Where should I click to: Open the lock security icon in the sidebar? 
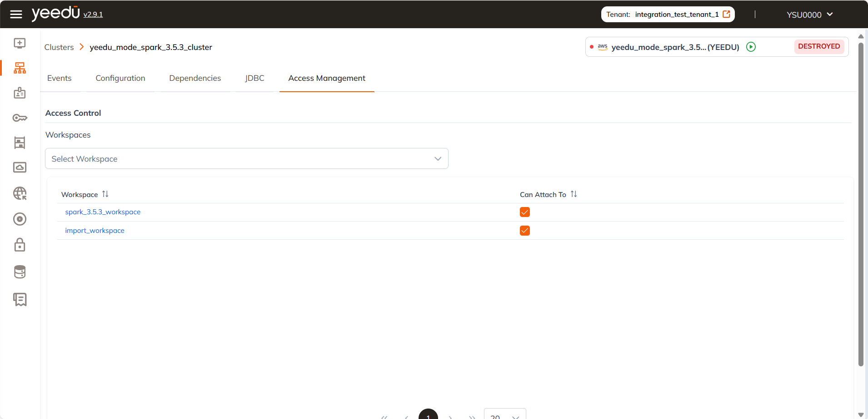tap(19, 245)
